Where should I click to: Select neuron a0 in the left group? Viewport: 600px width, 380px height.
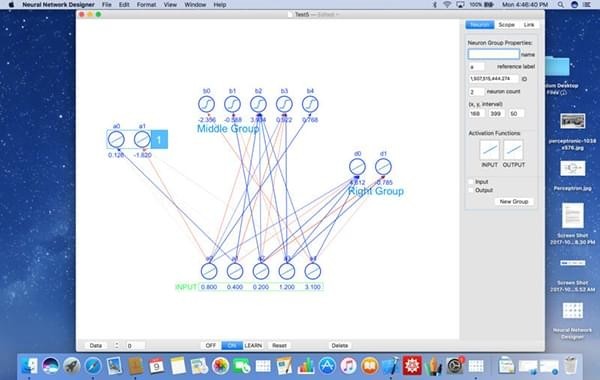point(116,139)
